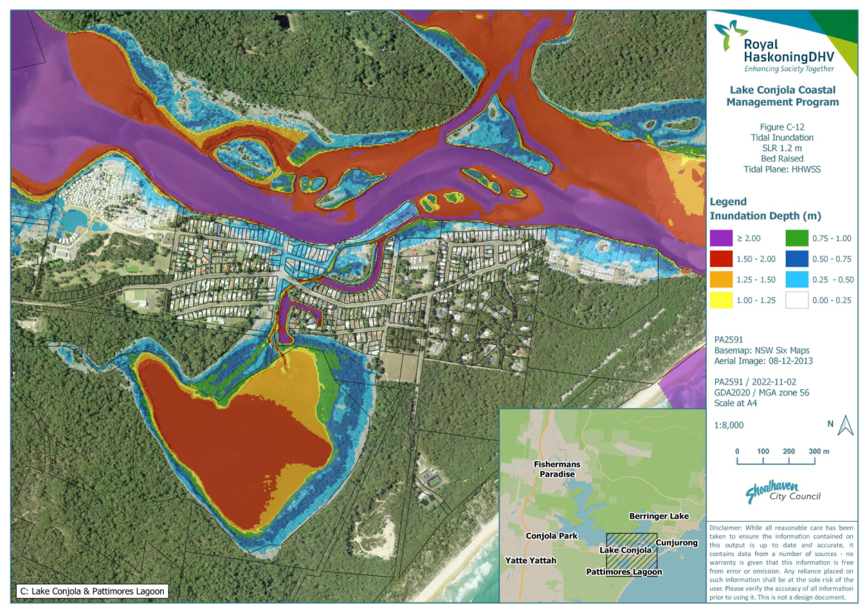868x613 pixels.
Task: Choose the green 0.75 - 1.00 swatch
Action: coord(796,238)
